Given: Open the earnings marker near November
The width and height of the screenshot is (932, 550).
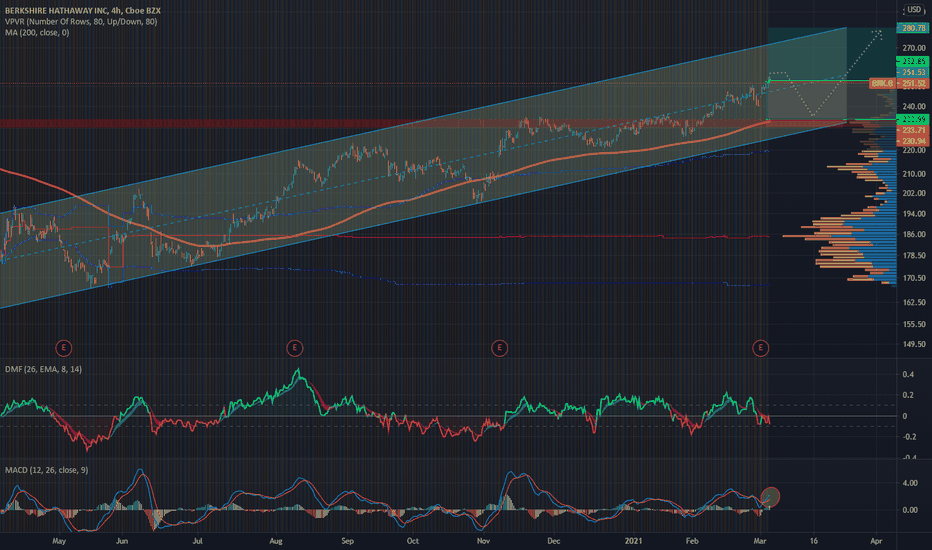Looking at the screenshot, I should [x=499, y=348].
